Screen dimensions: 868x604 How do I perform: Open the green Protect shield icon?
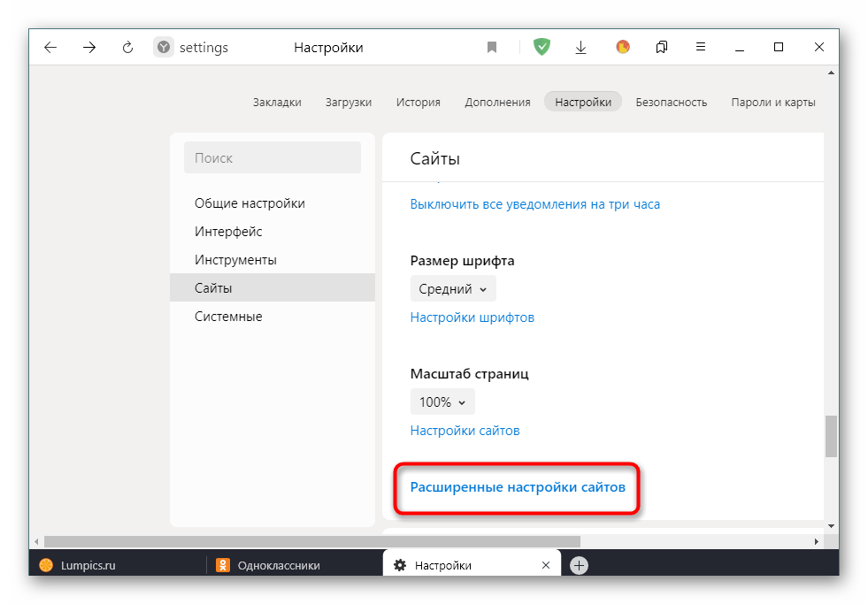[542, 48]
